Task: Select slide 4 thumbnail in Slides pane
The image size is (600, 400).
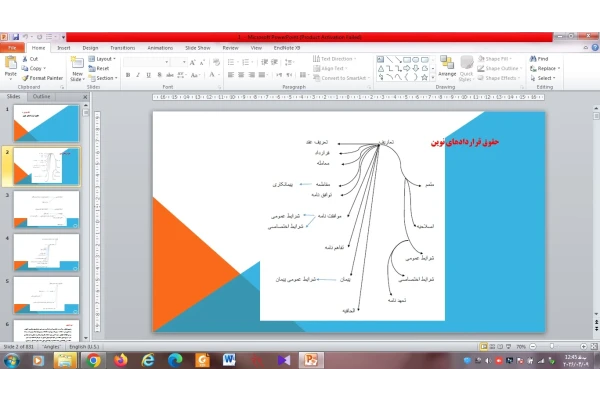Action: tap(46, 253)
